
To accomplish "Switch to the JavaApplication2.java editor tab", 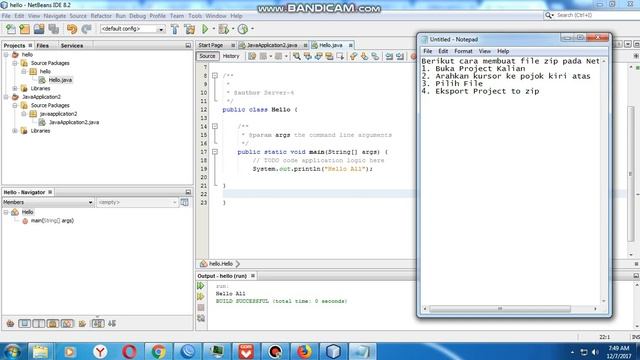I will (272, 45).
